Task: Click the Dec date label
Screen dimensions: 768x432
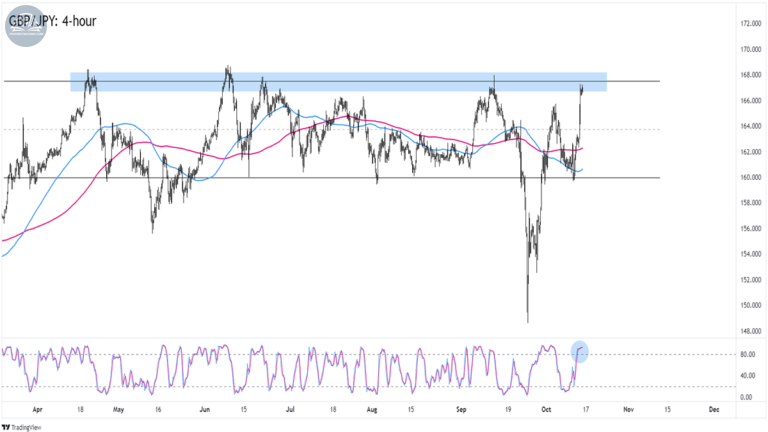Action: [714, 409]
